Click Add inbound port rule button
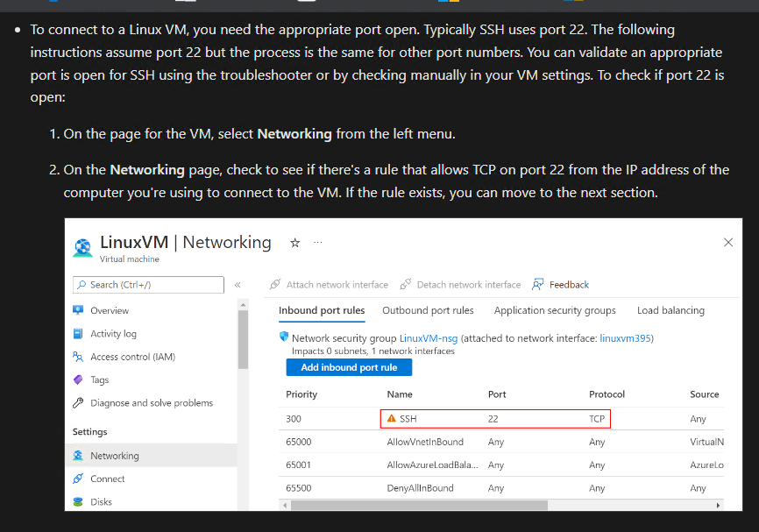759x532 pixels. (349, 367)
